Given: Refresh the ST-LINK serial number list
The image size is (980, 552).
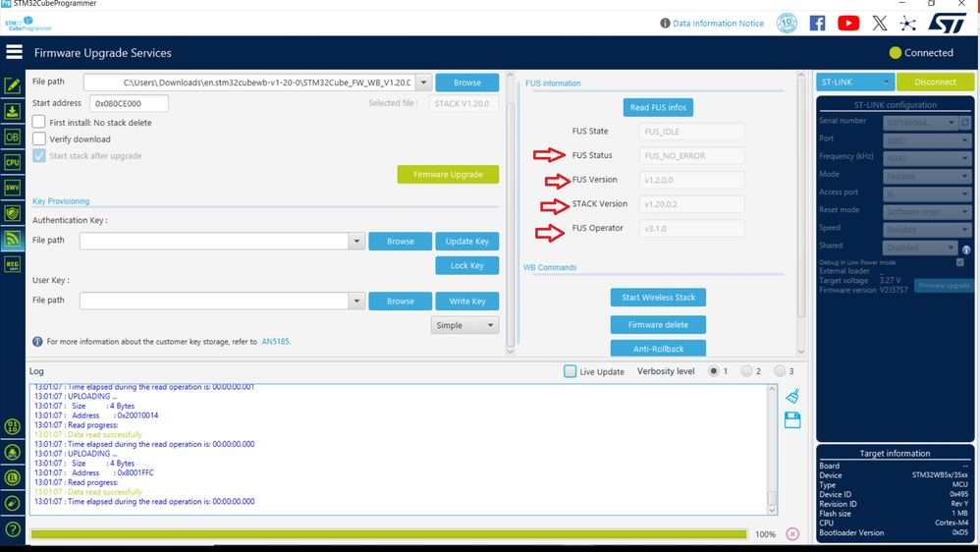Looking at the screenshot, I should 965,123.
